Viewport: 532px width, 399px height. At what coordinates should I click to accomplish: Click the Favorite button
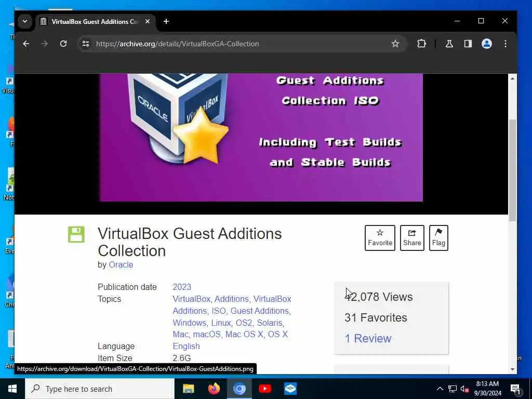point(380,238)
